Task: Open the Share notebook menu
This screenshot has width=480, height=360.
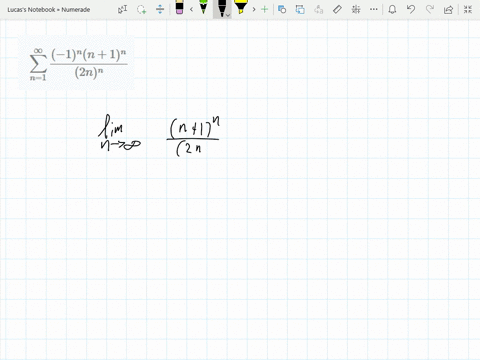Action: coord(448,9)
